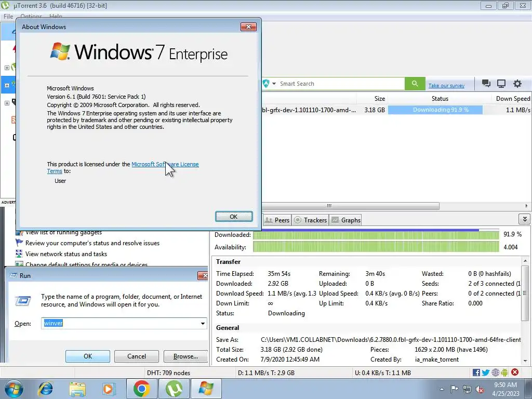The image size is (532, 399).
Task: Click the network tray icon
Action: coord(467,389)
